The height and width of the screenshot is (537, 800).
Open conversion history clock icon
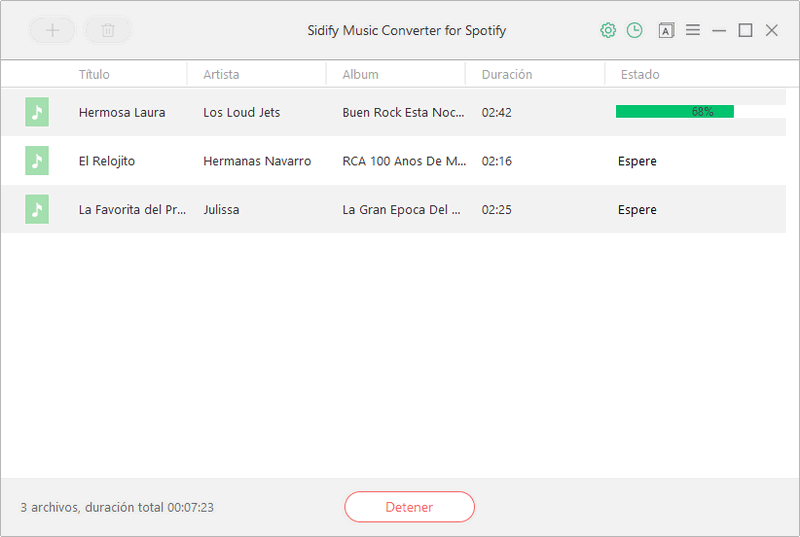point(634,30)
